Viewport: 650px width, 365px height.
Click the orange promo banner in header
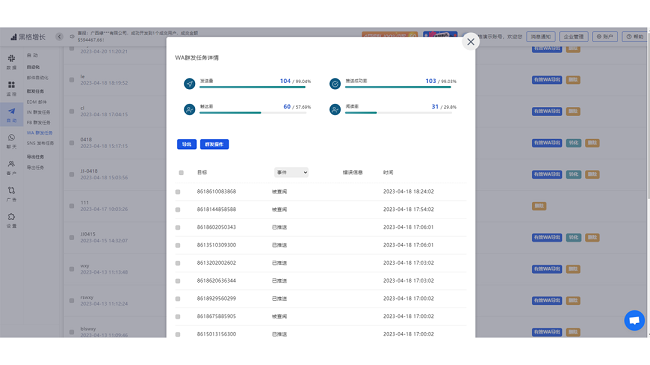click(x=390, y=35)
